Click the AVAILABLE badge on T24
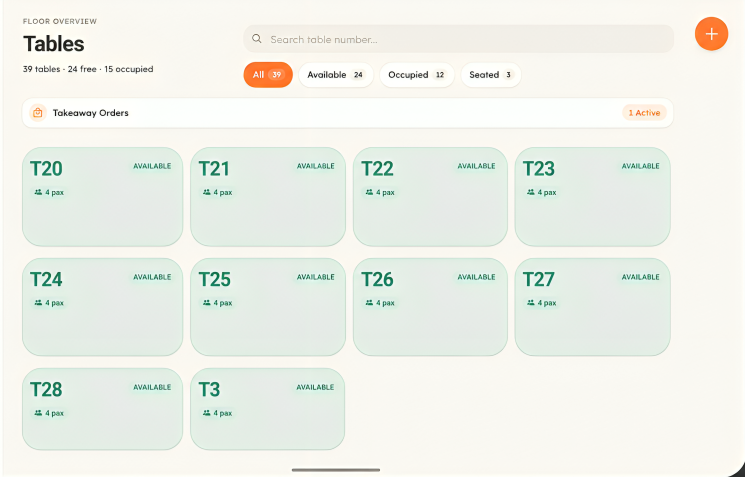The image size is (745, 477). 152,277
